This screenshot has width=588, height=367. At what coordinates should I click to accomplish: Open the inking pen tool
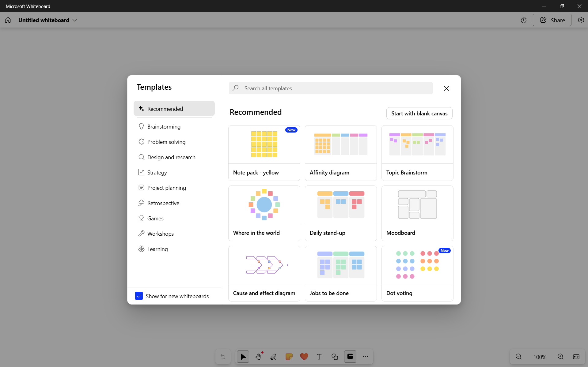coord(274,357)
